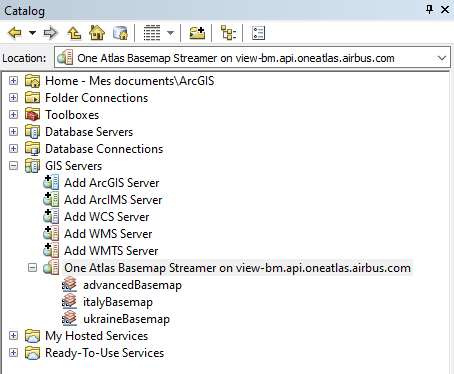Expand My Hosted Services node
Viewport: 454px width, 374px height.
pos(13,336)
